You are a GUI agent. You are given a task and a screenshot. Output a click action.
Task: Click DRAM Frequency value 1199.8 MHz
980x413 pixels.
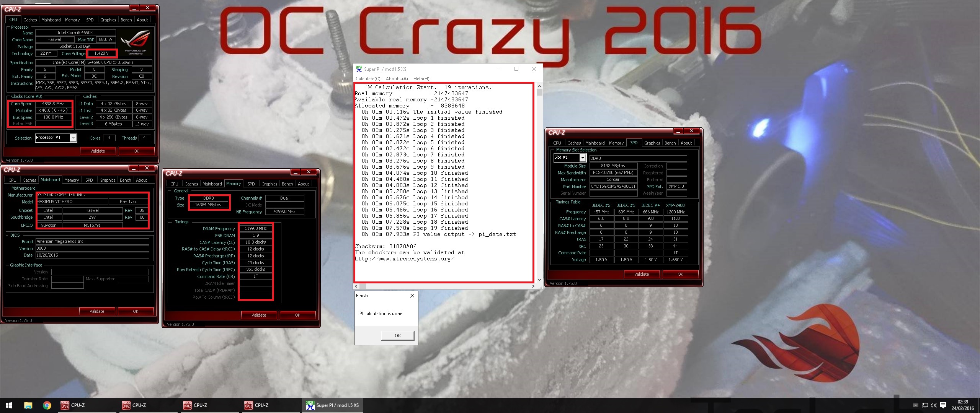[x=256, y=228]
